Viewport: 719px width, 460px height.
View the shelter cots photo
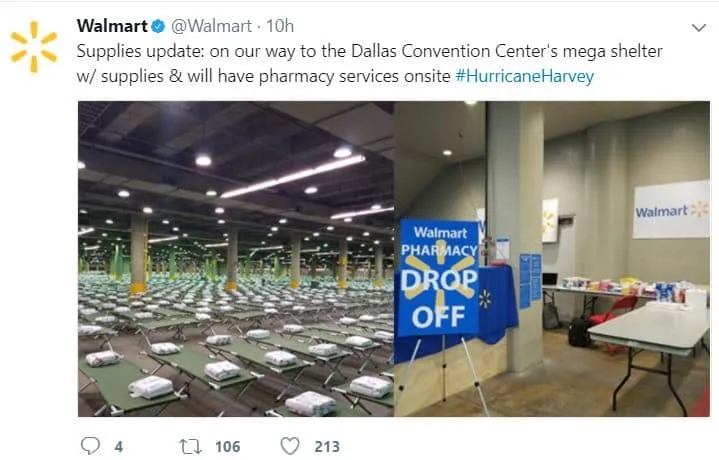tap(236, 259)
